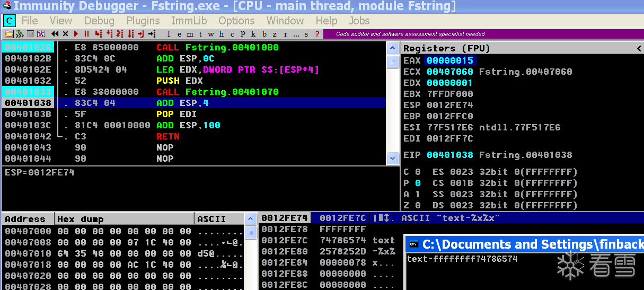The width and height of the screenshot is (644, 290).
Task: Toggle the C flag value
Action: [418, 172]
